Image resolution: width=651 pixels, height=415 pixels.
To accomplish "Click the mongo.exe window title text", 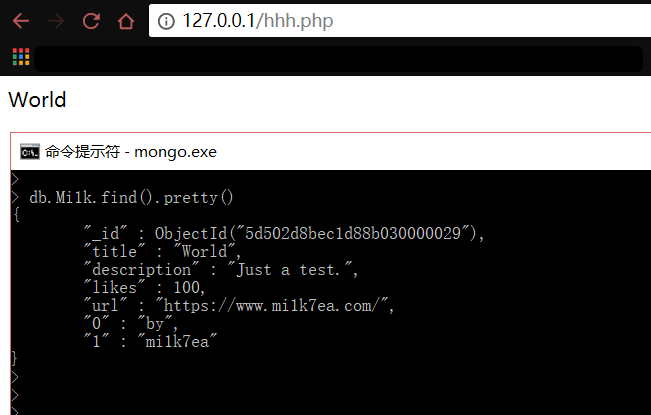I will [x=131, y=152].
